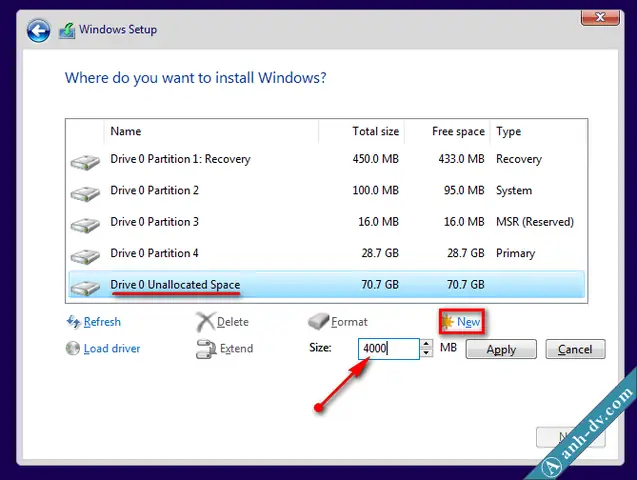Click the Format eraser icon
This screenshot has width=637, height=480.
tap(318, 321)
